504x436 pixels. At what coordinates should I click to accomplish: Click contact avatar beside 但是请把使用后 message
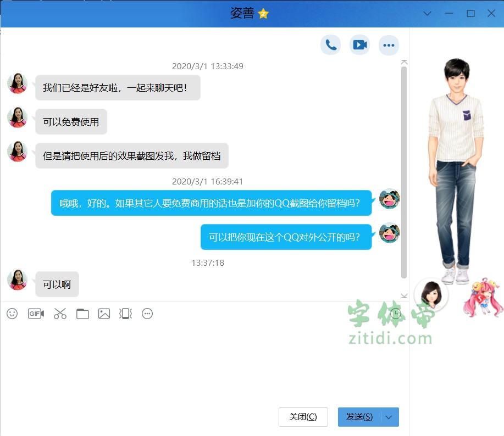click(18, 152)
